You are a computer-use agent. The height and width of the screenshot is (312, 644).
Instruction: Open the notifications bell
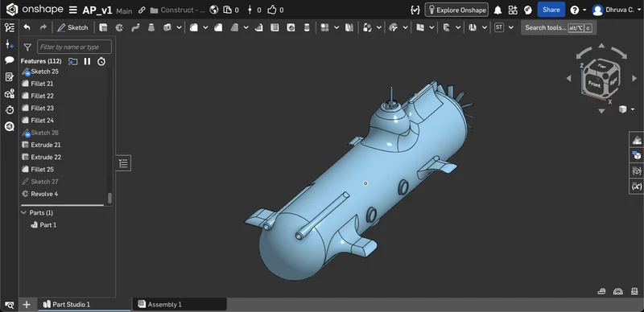coord(497,10)
